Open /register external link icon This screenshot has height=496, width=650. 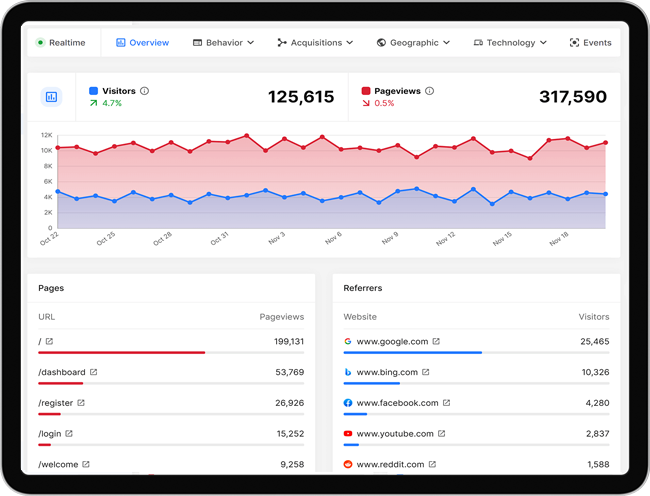click(x=81, y=403)
